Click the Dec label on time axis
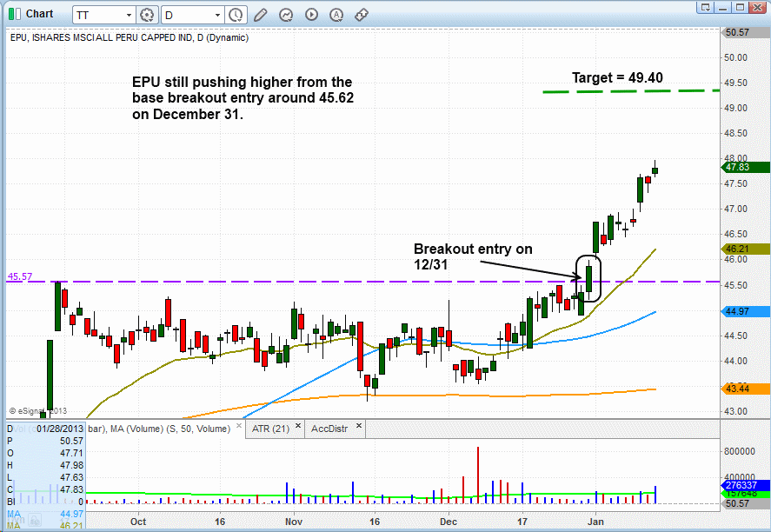Image resolution: width=771 pixels, height=532 pixels. (449, 522)
